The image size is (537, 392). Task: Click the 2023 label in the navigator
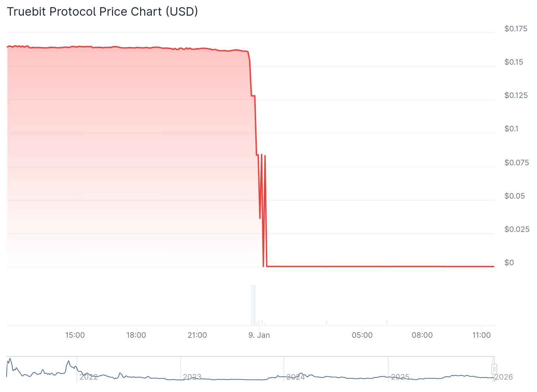tap(192, 377)
